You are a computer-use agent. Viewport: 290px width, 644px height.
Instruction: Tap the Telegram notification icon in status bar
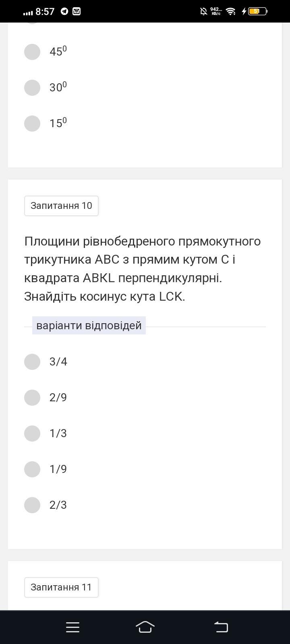(64, 11)
